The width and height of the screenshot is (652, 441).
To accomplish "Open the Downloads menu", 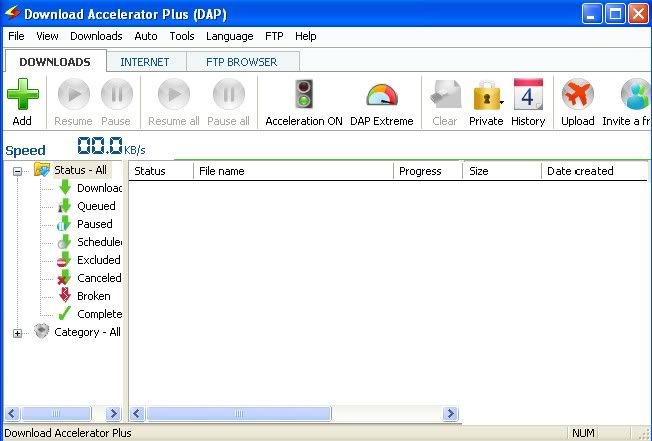I will [x=96, y=36].
